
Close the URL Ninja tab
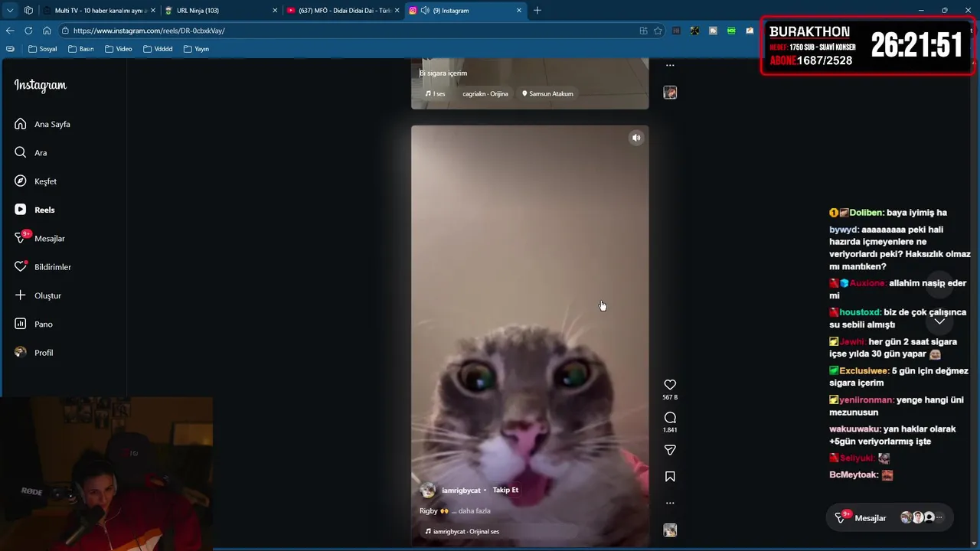point(275,11)
